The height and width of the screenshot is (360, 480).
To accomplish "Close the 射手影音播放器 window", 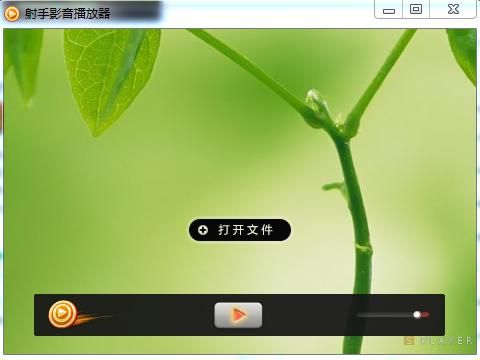I will 453,9.
